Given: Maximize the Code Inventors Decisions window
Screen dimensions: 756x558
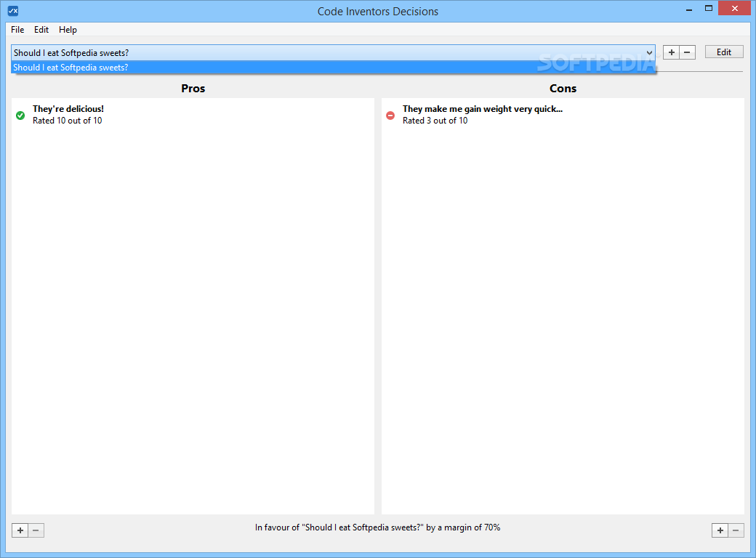Looking at the screenshot, I should (708, 9).
